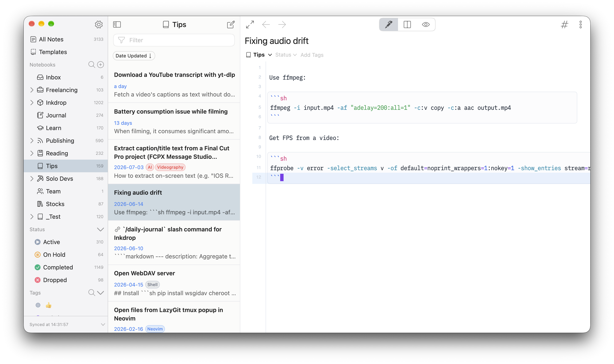Go forward with the right arrow

click(x=282, y=24)
